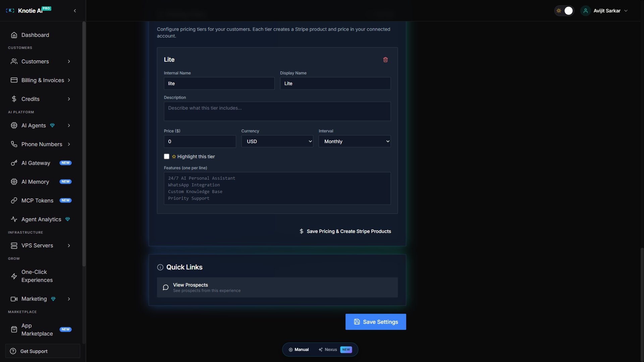Click the AI Gateway key icon
644x362 pixels.
coord(14,163)
